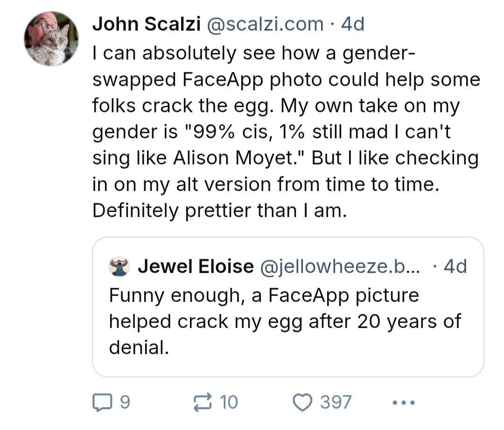Click 'Definitely prettier than I am' line

pos(220,211)
